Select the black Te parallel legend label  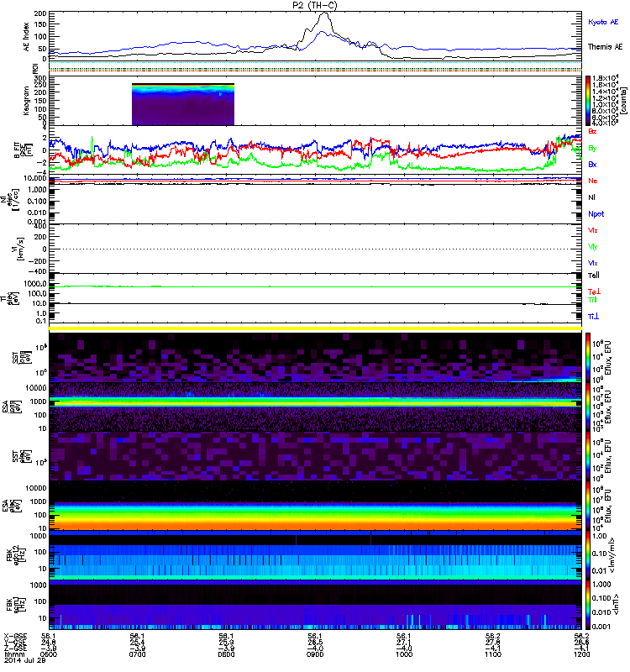(x=594, y=276)
